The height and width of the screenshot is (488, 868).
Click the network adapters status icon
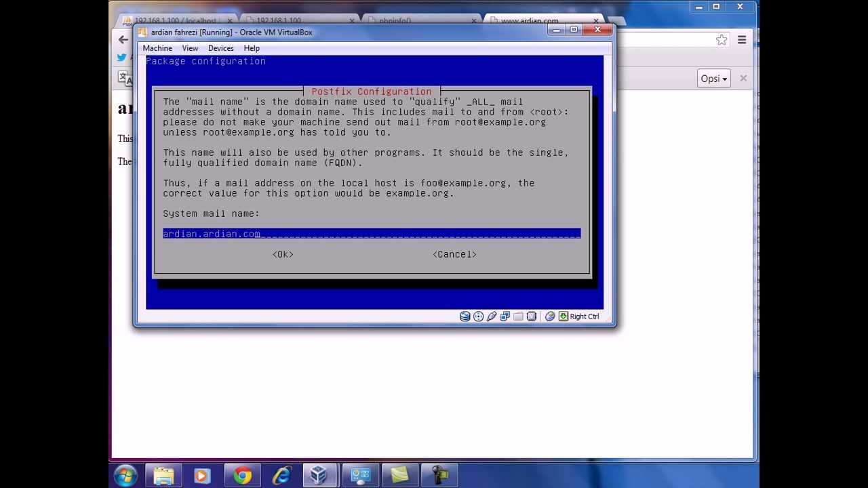505,317
